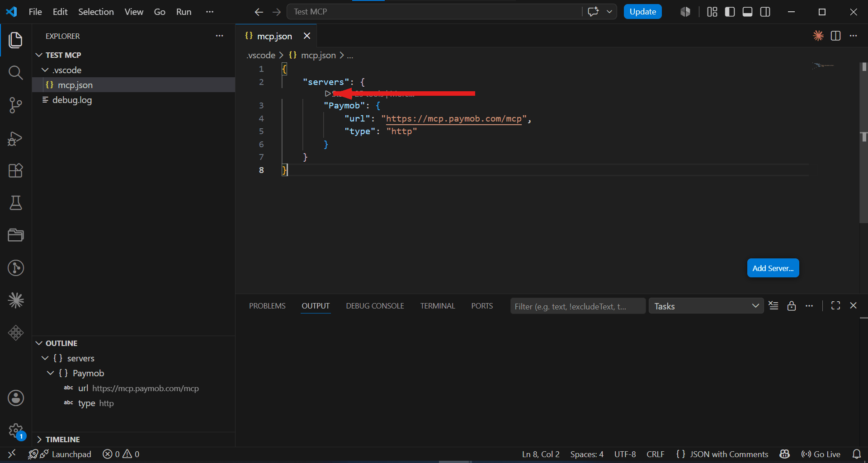Toggle the primary side bar

(x=730, y=12)
